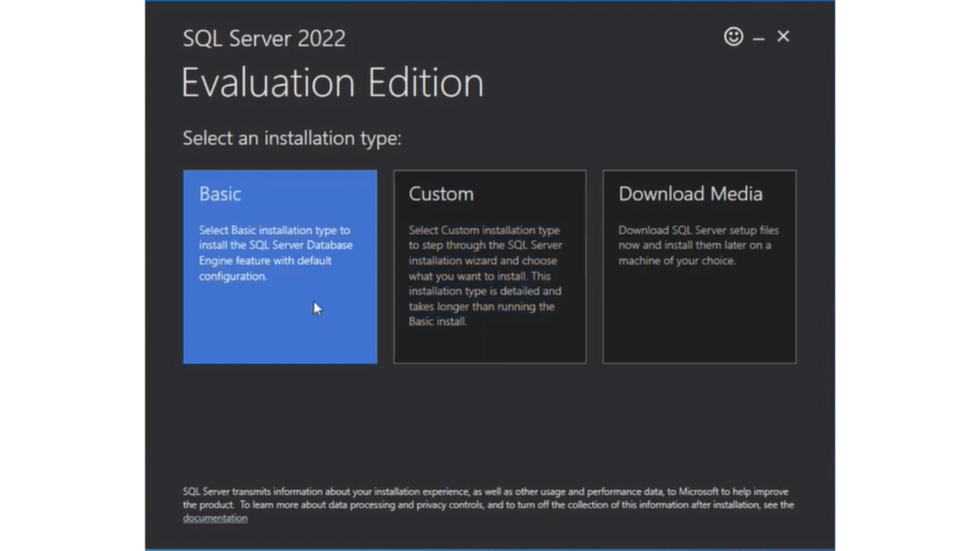Select the Download Media option
This screenshot has height=551, width=980.
[699, 266]
